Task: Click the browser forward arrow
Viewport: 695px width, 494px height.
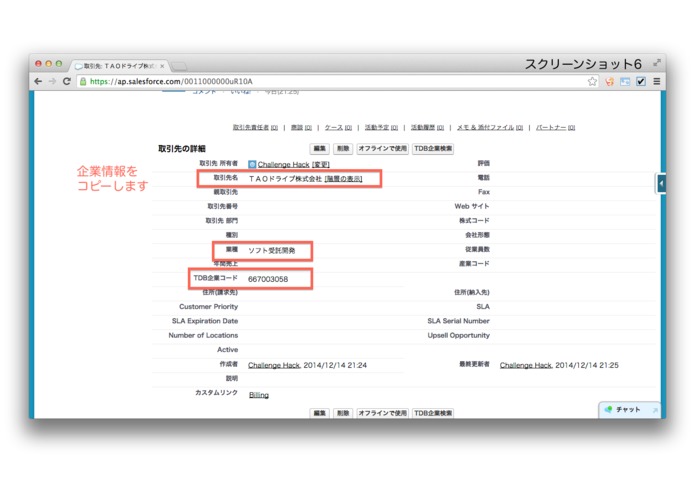Action: pos(52,82)
